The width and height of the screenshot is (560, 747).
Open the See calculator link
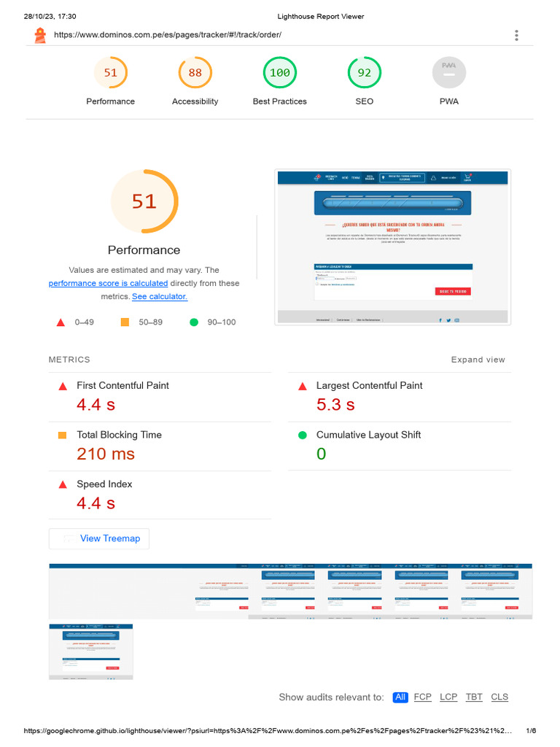[160, 296]
